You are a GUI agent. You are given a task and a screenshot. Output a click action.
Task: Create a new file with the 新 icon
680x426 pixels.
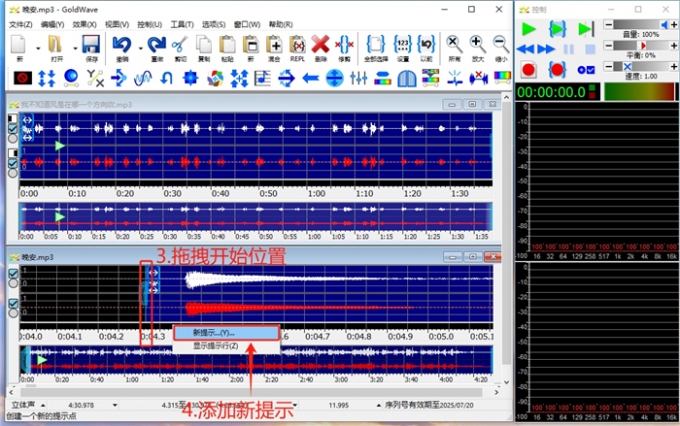point(19,45)
